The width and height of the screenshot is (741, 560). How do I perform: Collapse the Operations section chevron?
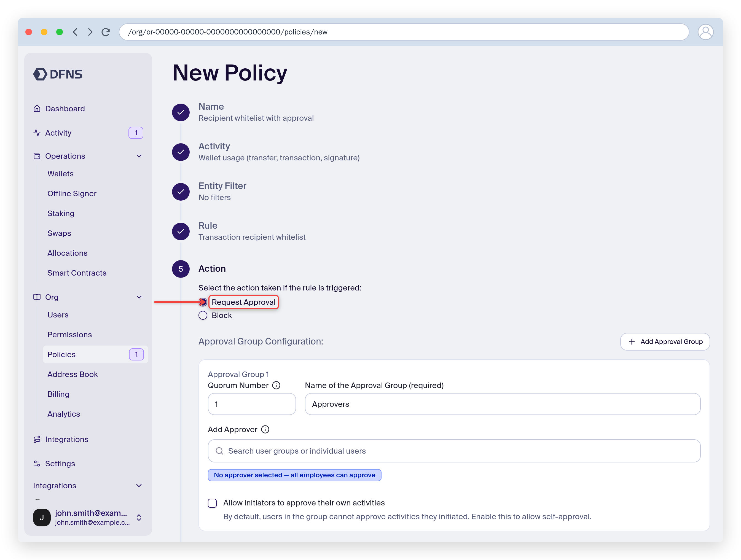(139, 156)
